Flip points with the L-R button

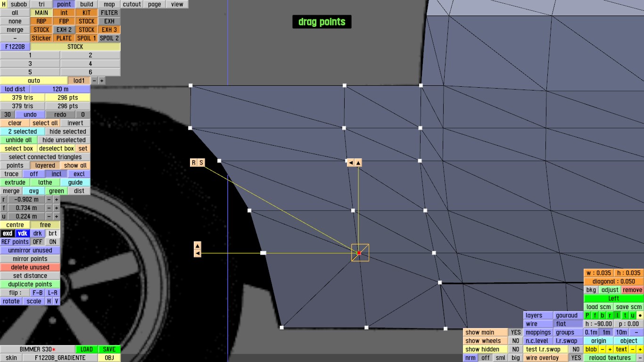click(53, 293)
